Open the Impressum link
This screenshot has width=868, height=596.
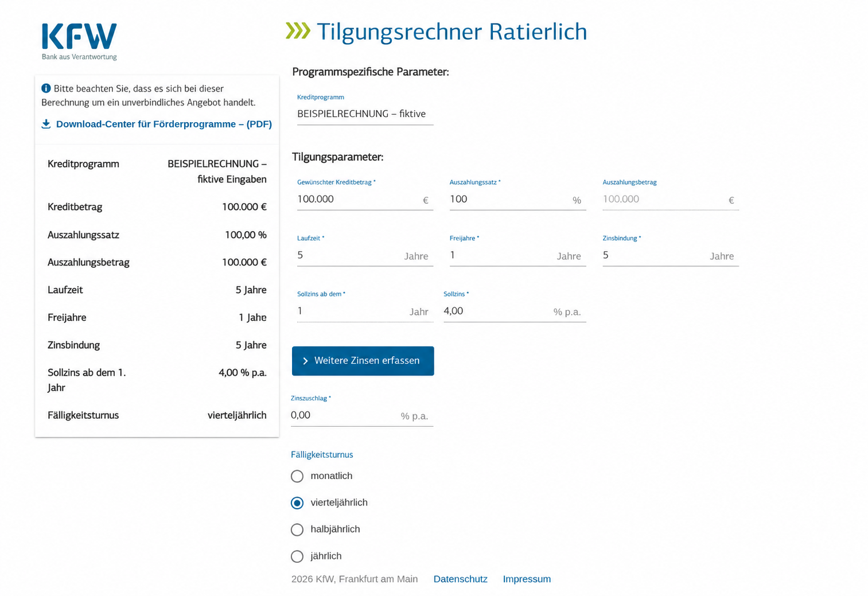pos(527,579)
